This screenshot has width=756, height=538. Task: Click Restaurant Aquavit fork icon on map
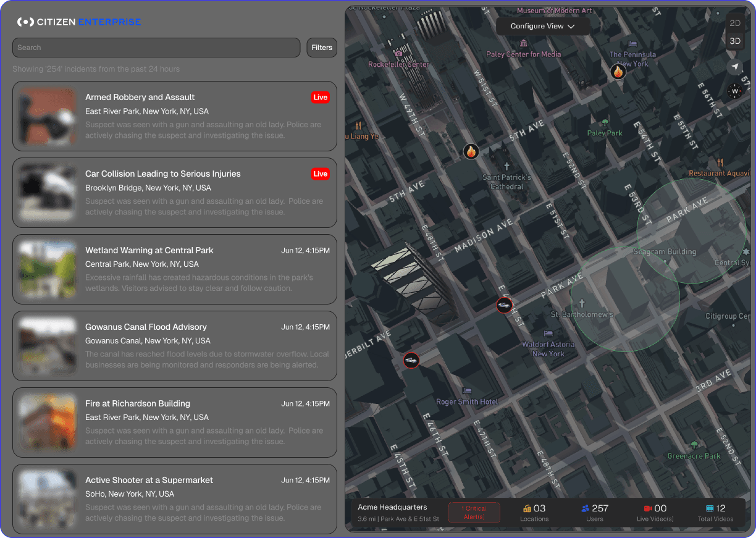coord(720,163)
